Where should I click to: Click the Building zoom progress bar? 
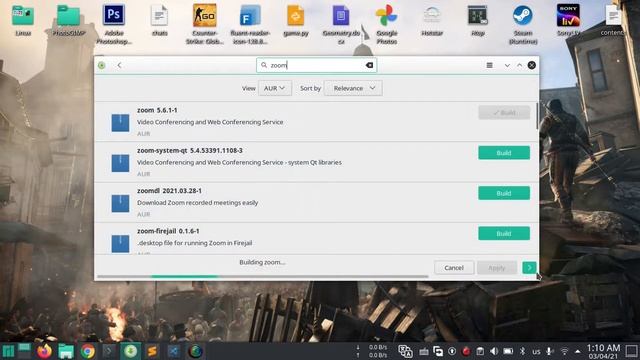[x=263, y=276]
